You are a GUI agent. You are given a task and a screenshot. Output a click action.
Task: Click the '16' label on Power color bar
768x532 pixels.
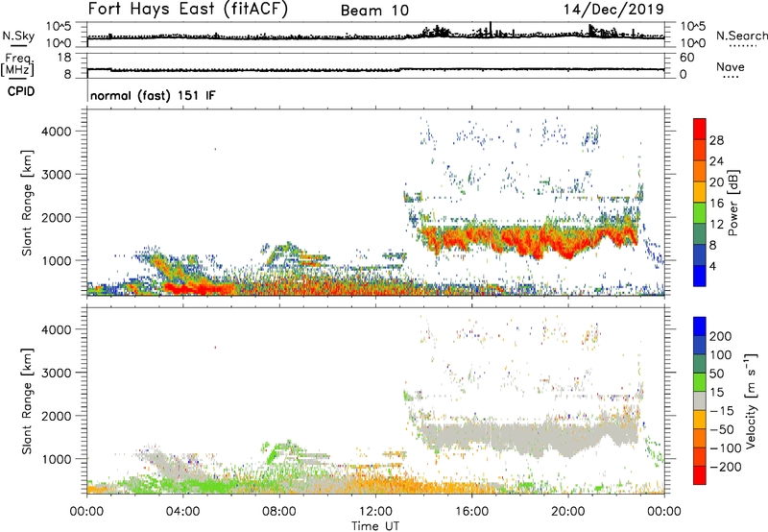click(716, 204)
